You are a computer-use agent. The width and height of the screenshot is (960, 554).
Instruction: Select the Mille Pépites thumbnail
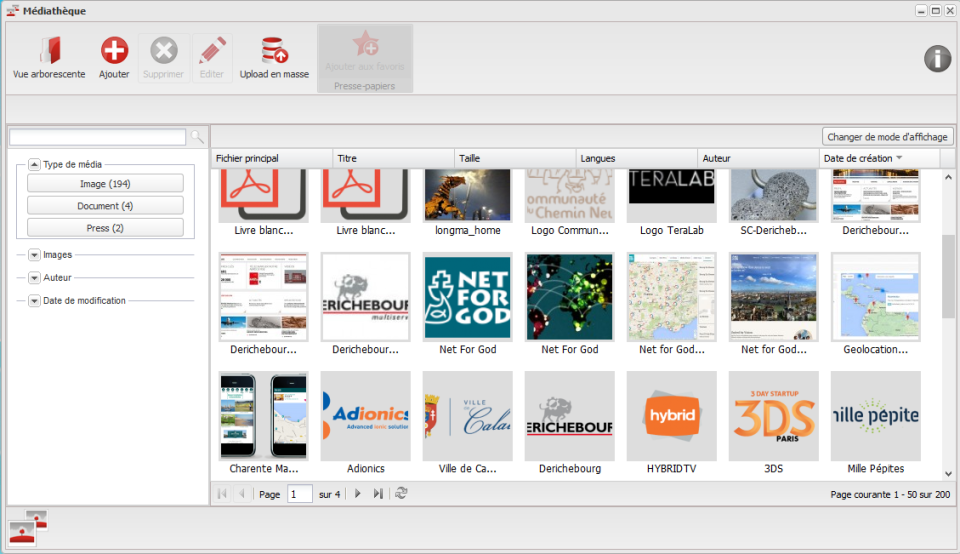(876, 416)
